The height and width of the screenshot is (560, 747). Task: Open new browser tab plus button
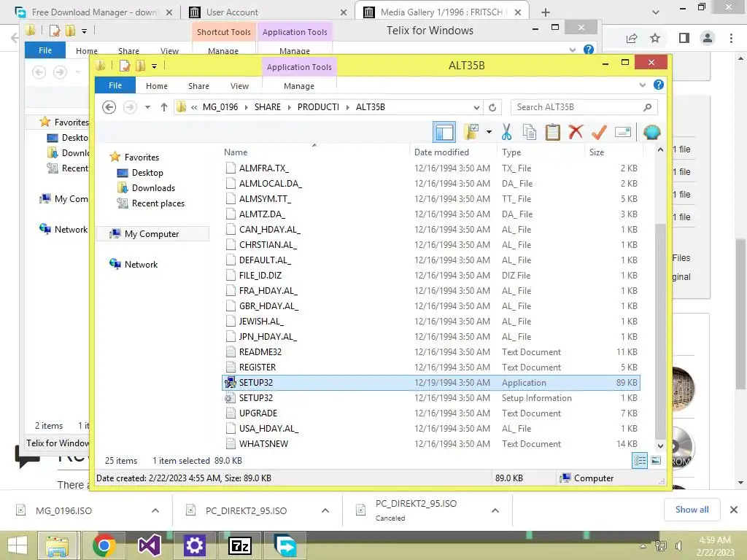tap(546, 12)
